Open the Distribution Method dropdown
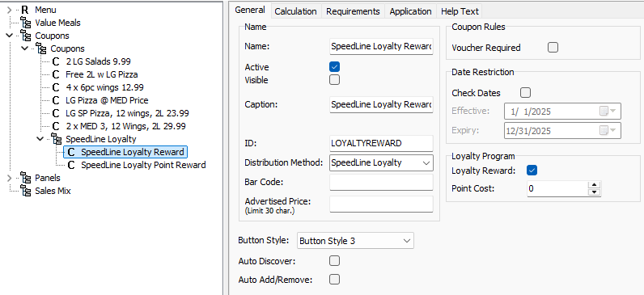The image size is (644, 295). [x=426, y=163]
